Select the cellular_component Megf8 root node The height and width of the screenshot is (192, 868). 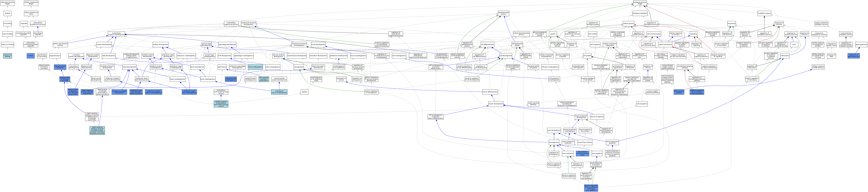point(31,3)
